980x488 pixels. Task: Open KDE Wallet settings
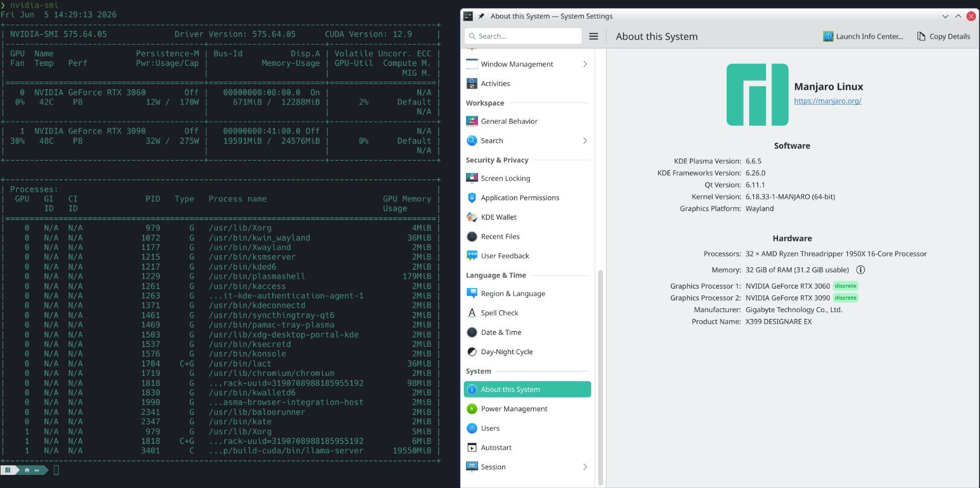[x=527, y=217]
